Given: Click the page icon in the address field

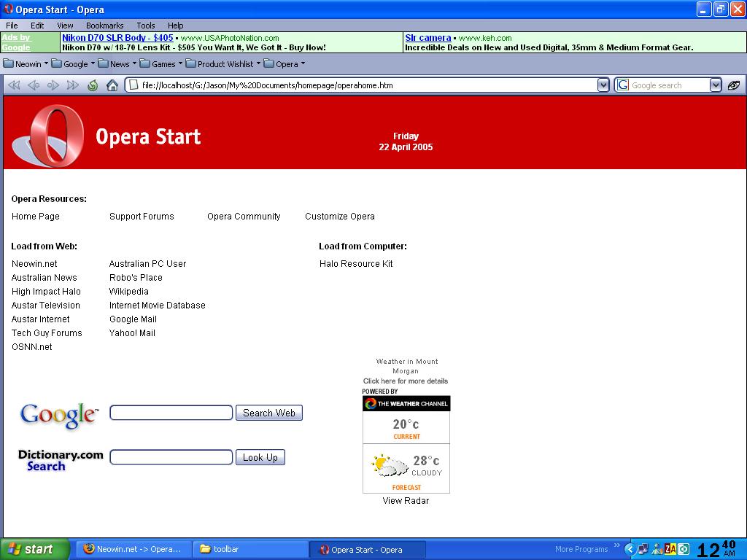Looking at the screenshot, I should tap(134, 85).
